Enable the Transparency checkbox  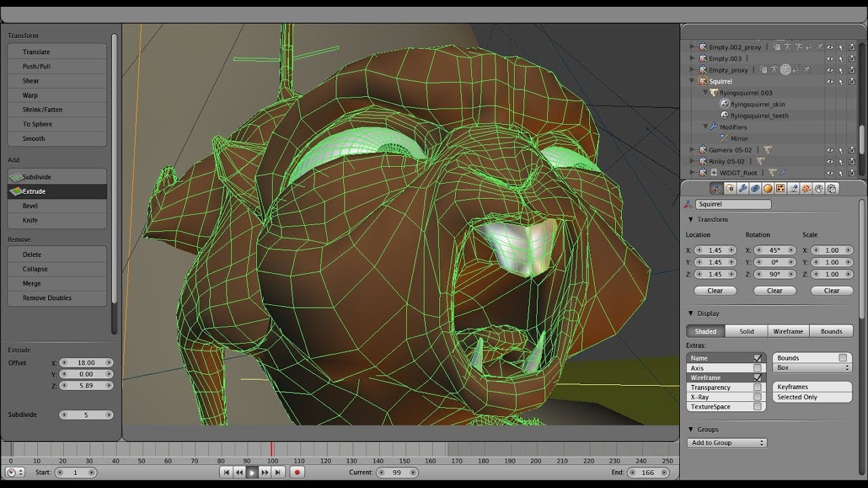(x=757, y=388)
